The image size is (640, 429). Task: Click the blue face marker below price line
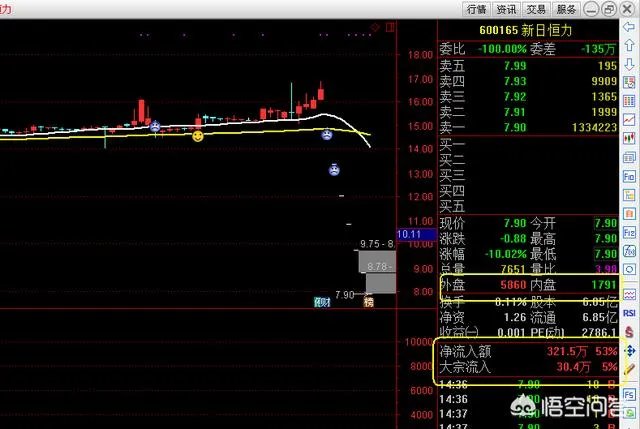(x=333, y=169)
